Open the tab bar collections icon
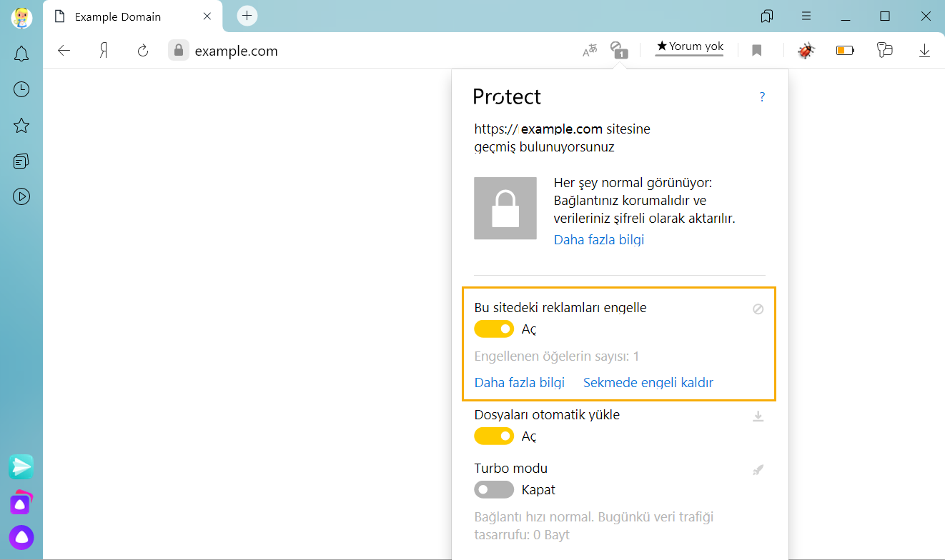The height and width of the screenshot is (560, 945). click(767, 16)
